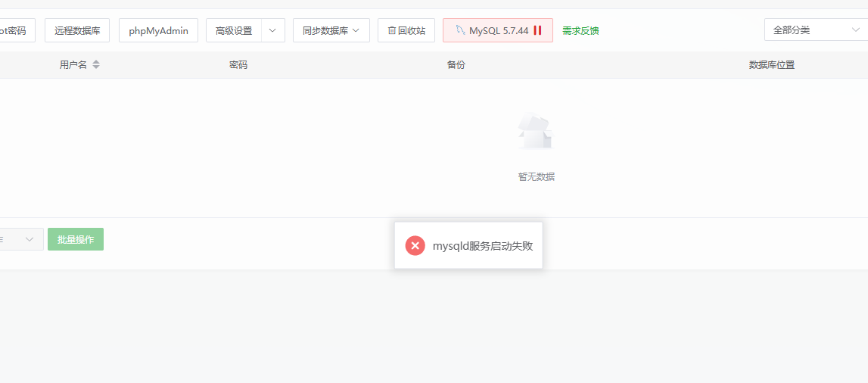Image resolution: width=868 pixels, height=383 pixels.
Task: Click the red error icon in toast
Action: tap(415, 246)
